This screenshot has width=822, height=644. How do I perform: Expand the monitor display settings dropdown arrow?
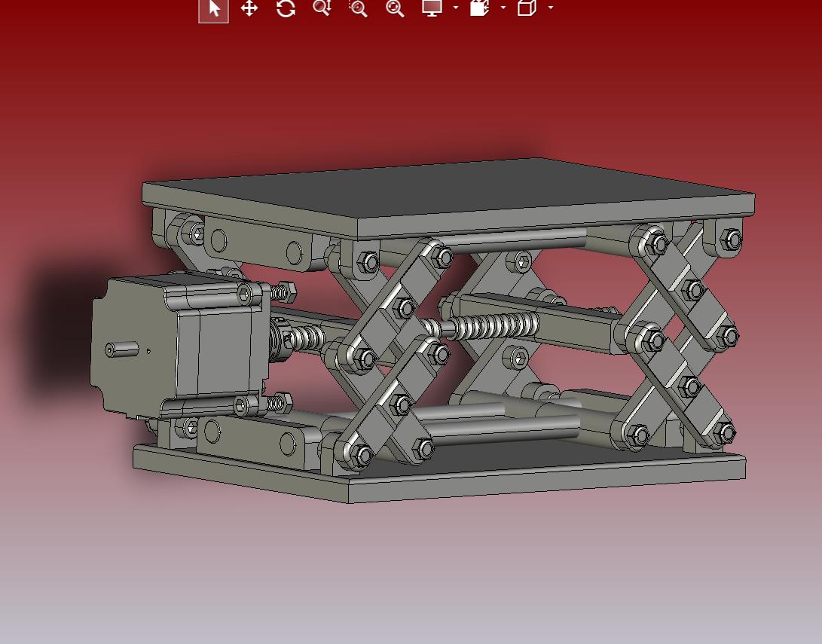(x=456, y=8)
